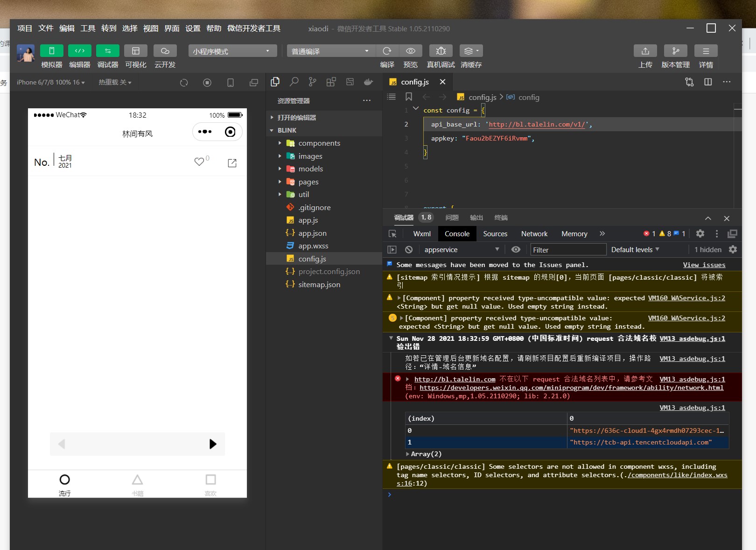Toggle the simulator panel button
Image resolution: width=756 pixels, height=550 pixels.
point(52,51)
